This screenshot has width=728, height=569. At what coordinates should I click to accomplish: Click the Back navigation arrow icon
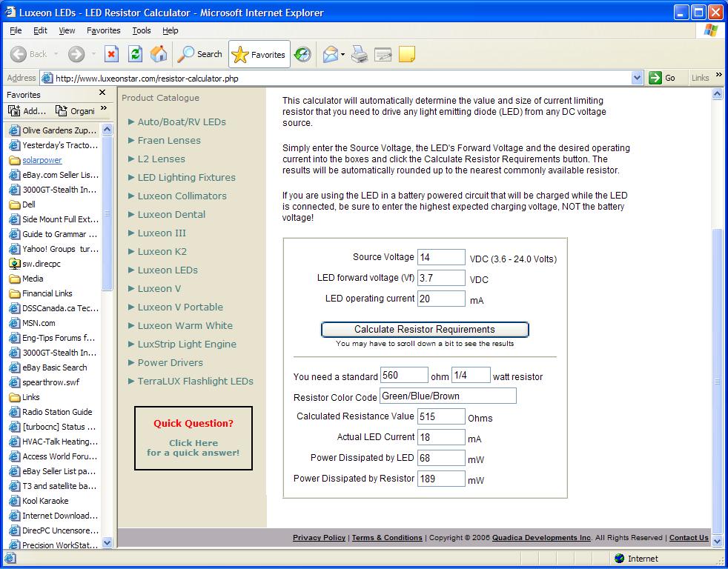19,54
